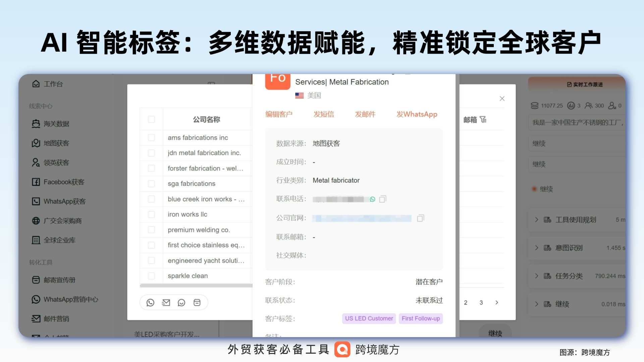Viewport: 644px width, 362px height.
Task: Click the WhatsApp icon in bottom toolbar
Action: 150,303
